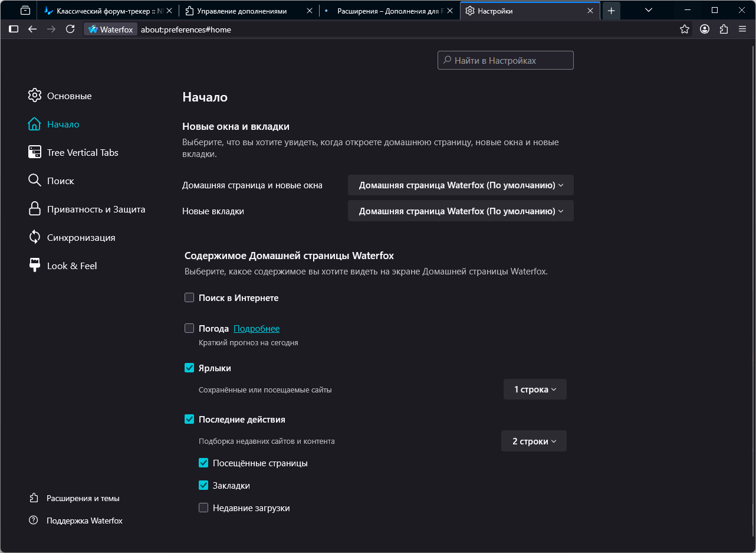Enable the Недавние загрузки checkbox
The height and width of the screenshot is (553, 756).
pyautogui.click(x=203, y=508)
